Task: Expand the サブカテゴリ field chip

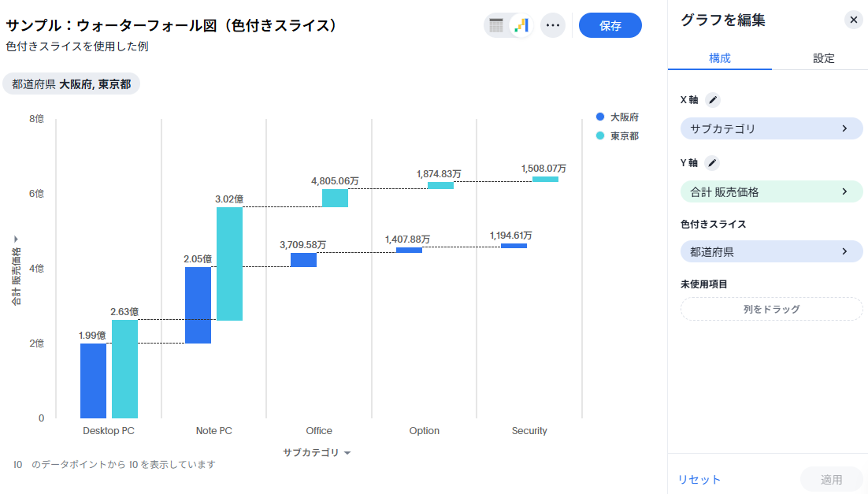Action: [771, 128]
